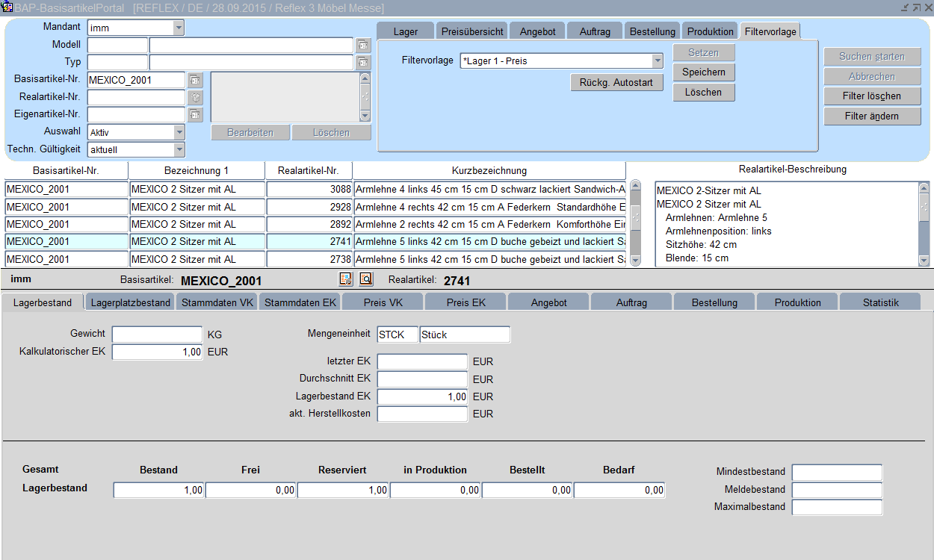The width and height of the screenshot is (934, 560).
Task: Open the Auswahl dropdown showing Aktiv
Action: pyautogui.click(x=179, y=132)
